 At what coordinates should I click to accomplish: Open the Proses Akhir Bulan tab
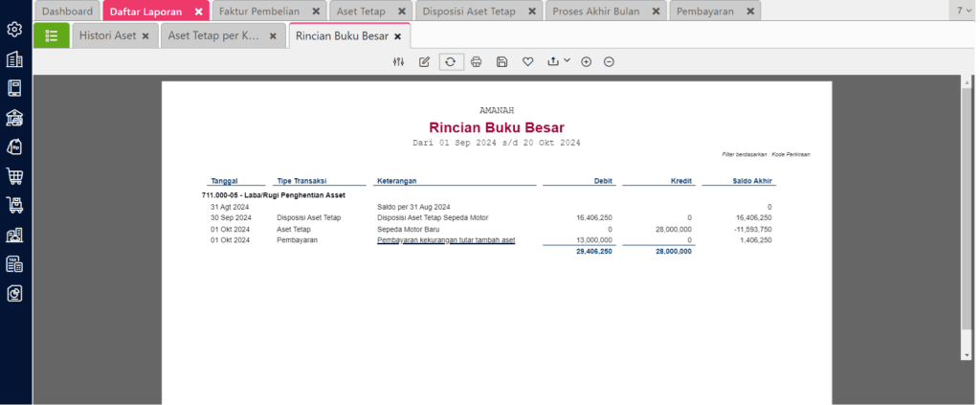click(595, 11)
